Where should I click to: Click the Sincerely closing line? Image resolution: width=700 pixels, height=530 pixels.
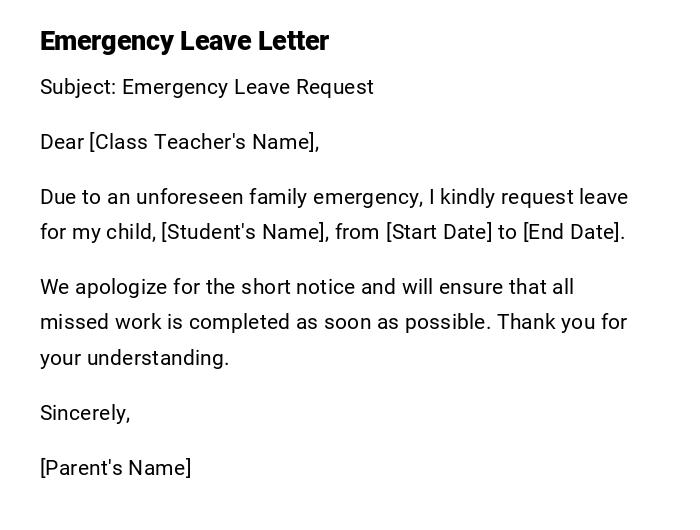pos(85,413)
